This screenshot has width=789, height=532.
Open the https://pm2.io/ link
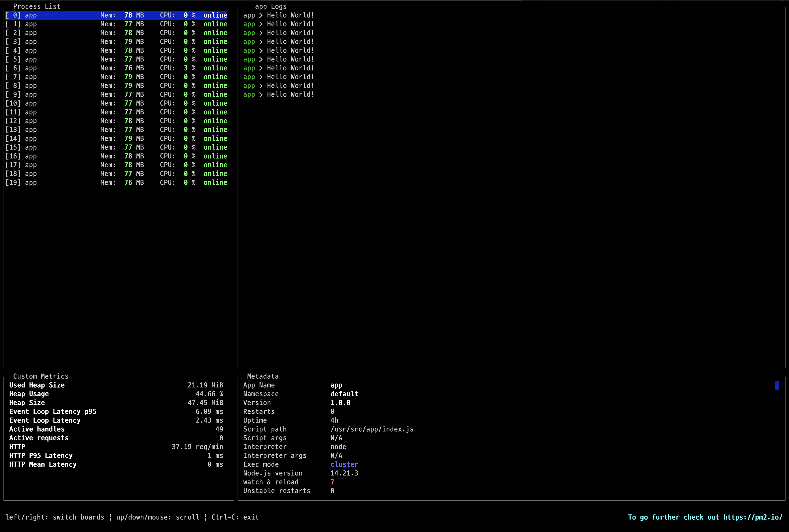752,517
